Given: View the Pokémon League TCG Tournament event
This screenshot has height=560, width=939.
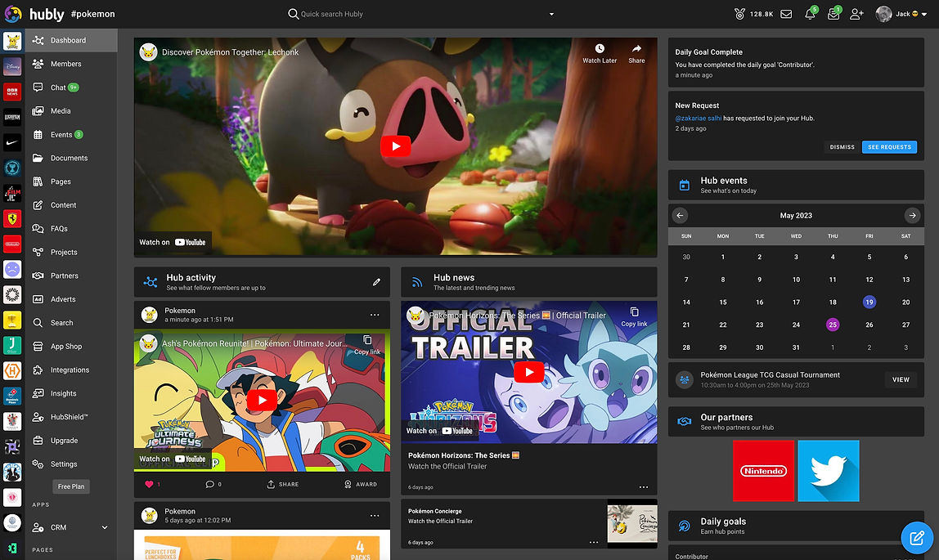Looking at the screenshot, I should tap(901, 380).
